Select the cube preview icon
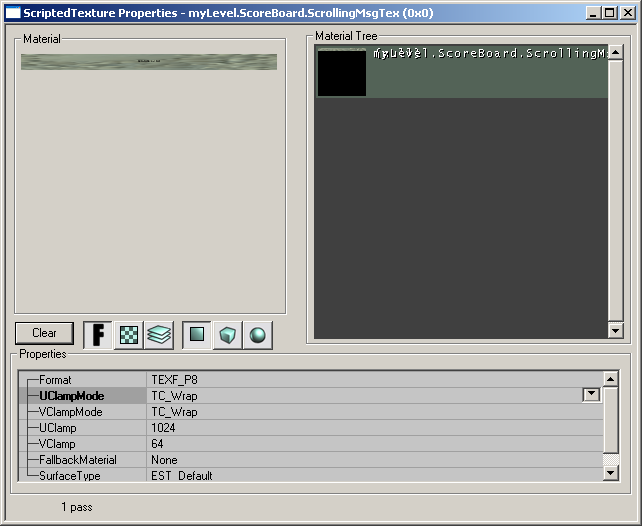Viewport: 642px width, 526px height. (x=227, y=335)
